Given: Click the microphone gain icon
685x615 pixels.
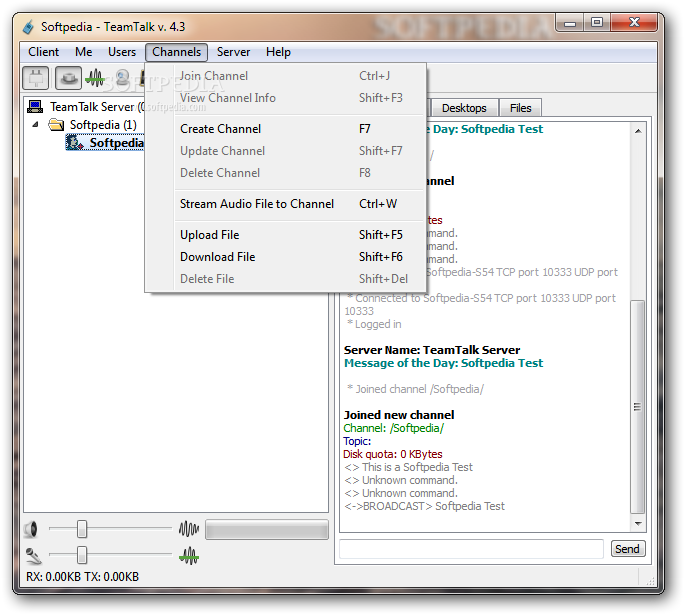Looking at the screenshot, I should point(33,556).
